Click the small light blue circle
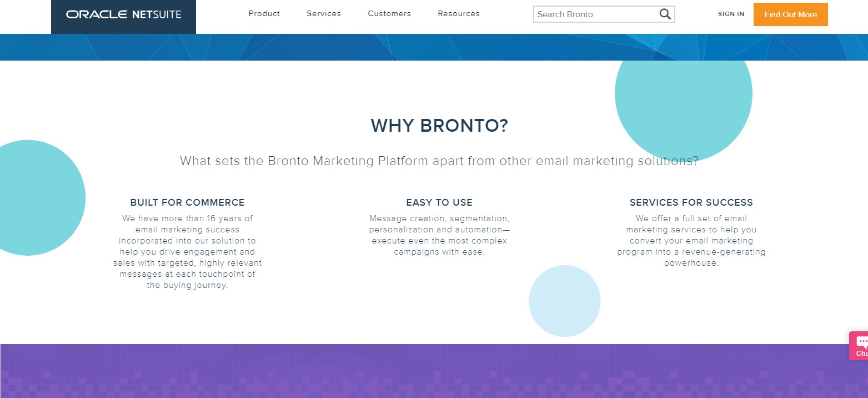The width and height of the screenshot is (868, 398). [x=564, y=301]
